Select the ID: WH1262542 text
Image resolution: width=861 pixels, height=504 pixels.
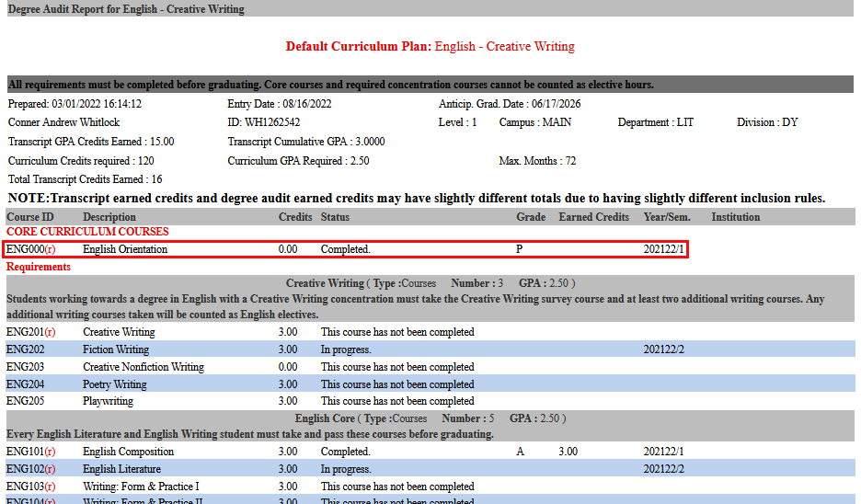click(264, 122)
